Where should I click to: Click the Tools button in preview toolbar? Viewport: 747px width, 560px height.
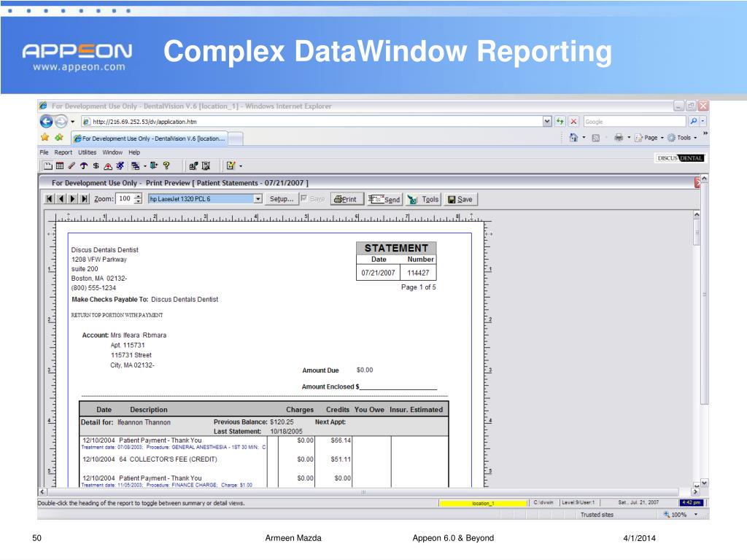tap(423, 199)
